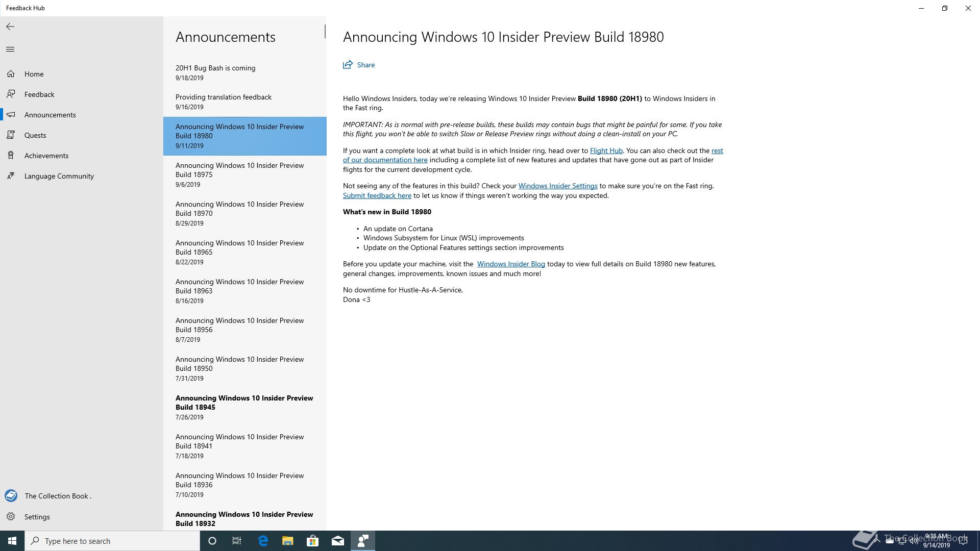Click The Collection Book account avatar
The image size is (980, 551).
coord(11,496)
